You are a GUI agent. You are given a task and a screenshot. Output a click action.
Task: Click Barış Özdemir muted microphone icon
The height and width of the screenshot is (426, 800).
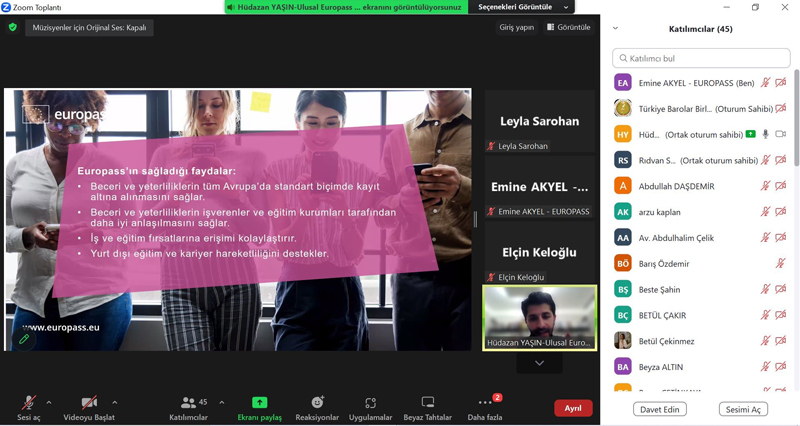click(x=780, y=264)
